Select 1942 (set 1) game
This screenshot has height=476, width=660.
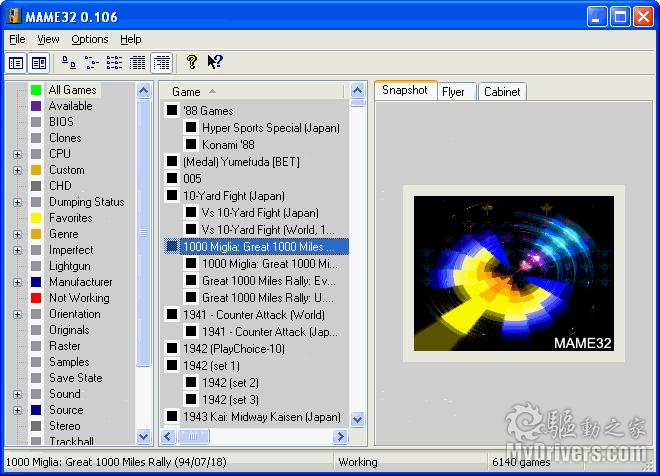pos(211,366)
